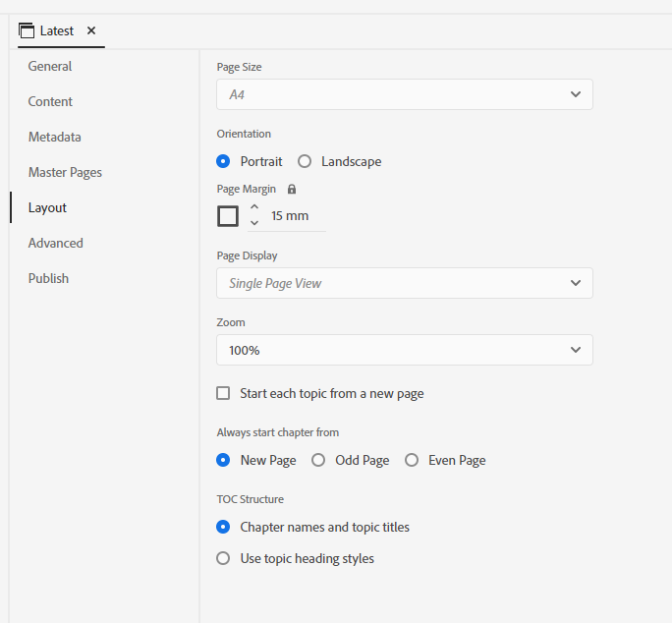Select Portrait orientation
The height and width of the screenshot is (623, 672).
pyautogui.click(x=223, y=161)
